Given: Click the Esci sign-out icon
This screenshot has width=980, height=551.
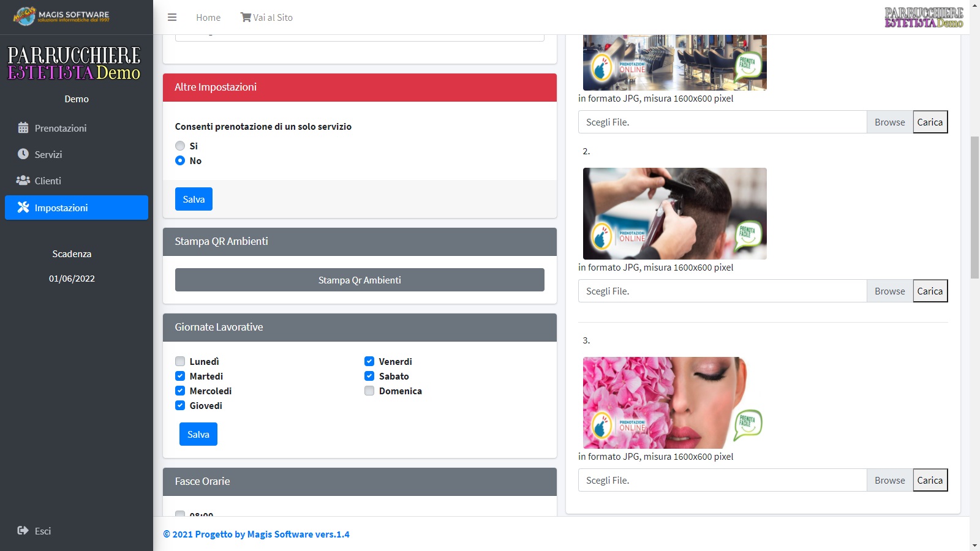Looking at the screenshot, I should click(23, 531).
